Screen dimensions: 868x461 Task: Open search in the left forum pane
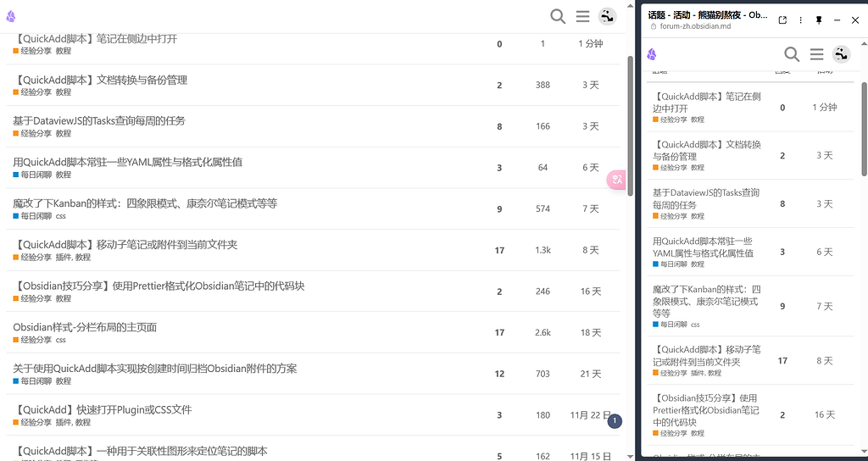557,16
